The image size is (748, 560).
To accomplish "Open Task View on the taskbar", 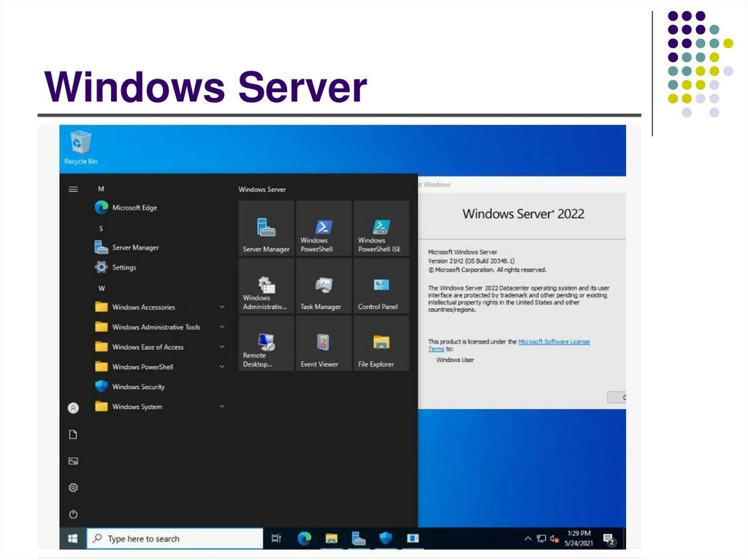I will (x=276, y=539).
